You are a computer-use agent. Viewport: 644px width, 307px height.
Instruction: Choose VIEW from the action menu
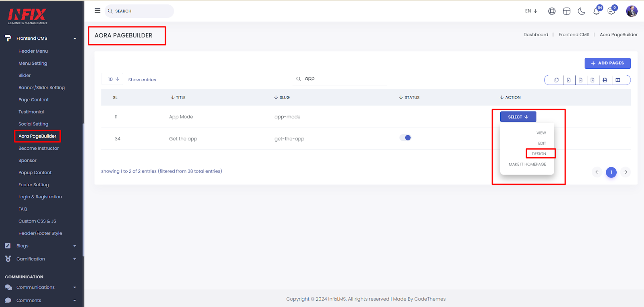541,133
